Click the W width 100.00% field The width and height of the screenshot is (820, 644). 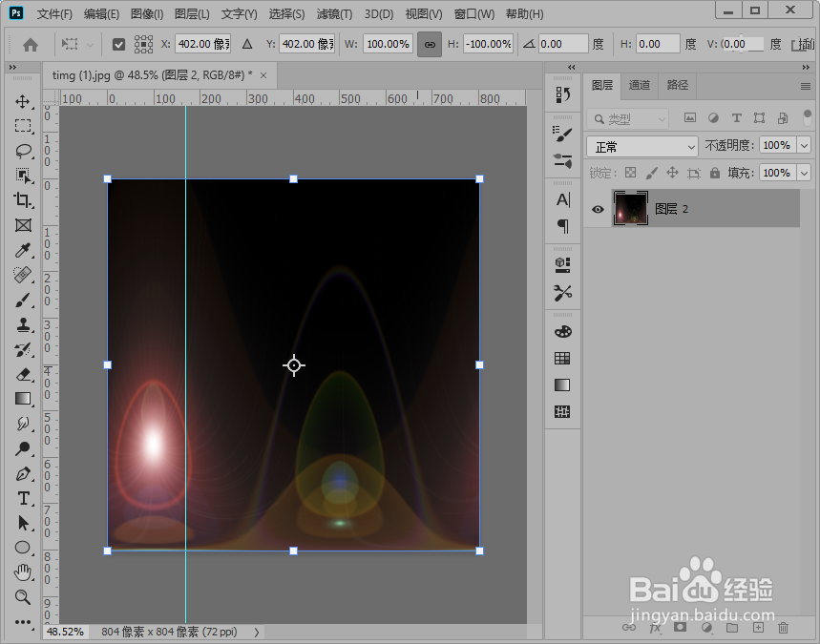[388, 45]
